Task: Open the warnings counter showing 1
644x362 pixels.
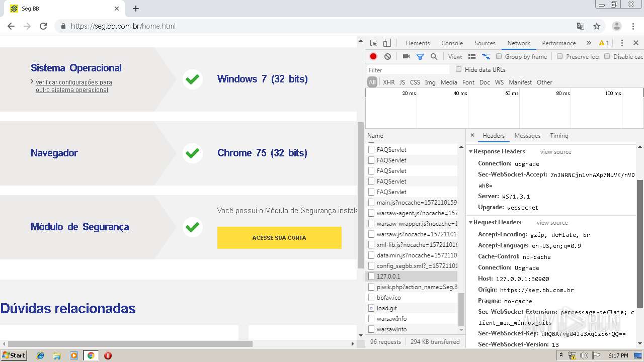Action: [x=604, y=43]
